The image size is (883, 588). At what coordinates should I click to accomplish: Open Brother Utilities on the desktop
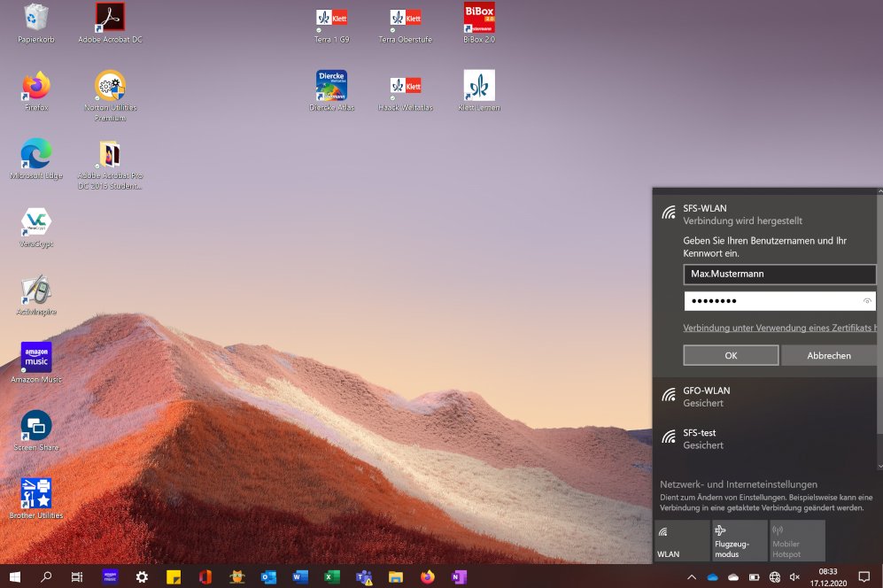(36, 494)
